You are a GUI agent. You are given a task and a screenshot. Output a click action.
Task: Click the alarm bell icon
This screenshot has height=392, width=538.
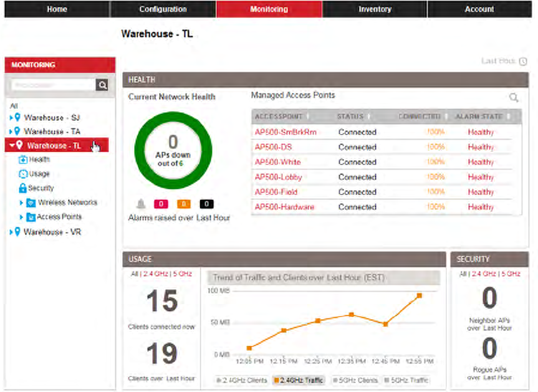tap(141, 204)
